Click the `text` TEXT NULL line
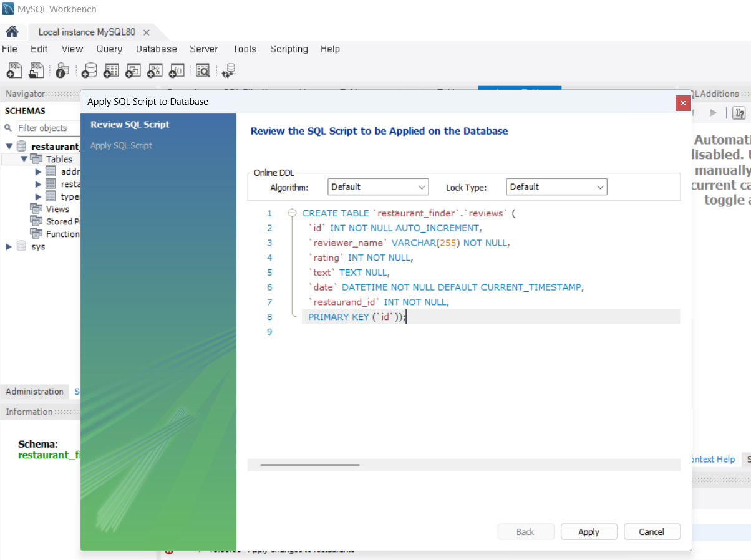This screenshot has width=751, height=560. click(x=349, y=273)
